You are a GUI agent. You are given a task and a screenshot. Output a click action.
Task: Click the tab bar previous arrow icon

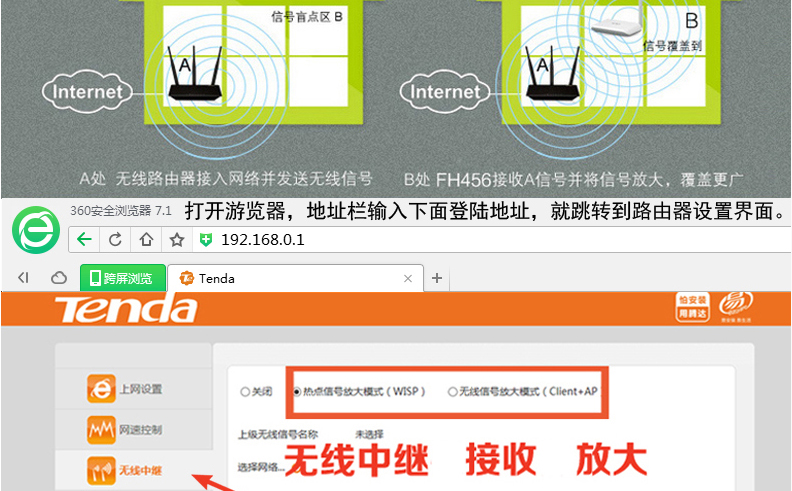click(23, 278)
